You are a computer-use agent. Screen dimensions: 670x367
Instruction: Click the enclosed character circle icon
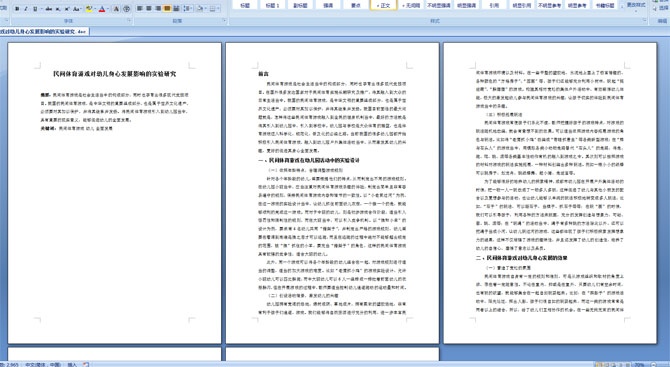(126, 9)
